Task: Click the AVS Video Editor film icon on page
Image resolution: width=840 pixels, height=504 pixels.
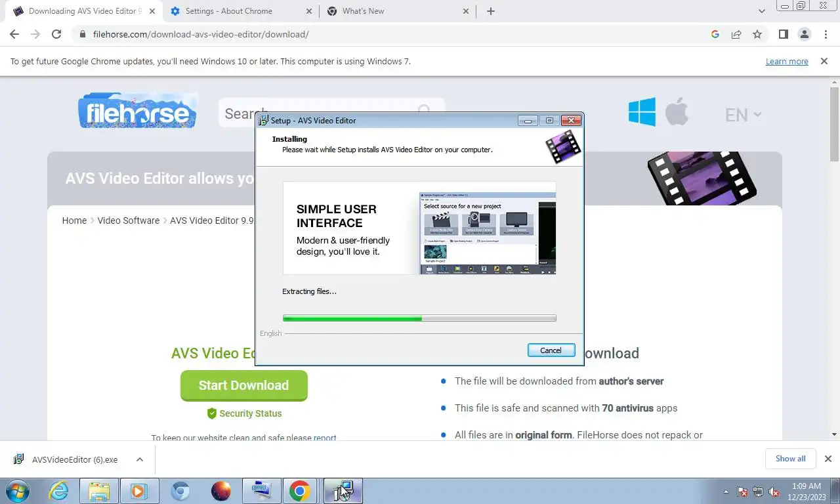Action: pyautogui.click(x=702, y=177)
